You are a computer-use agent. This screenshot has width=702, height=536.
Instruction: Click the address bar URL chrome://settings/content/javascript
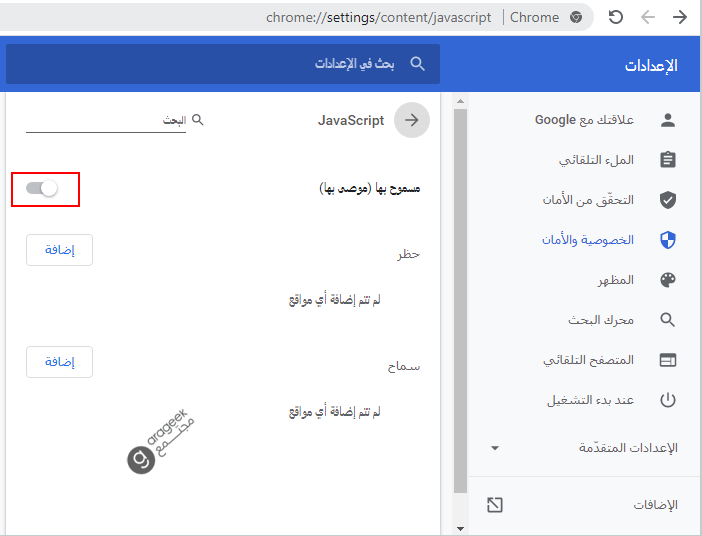(x=378, y=17)
